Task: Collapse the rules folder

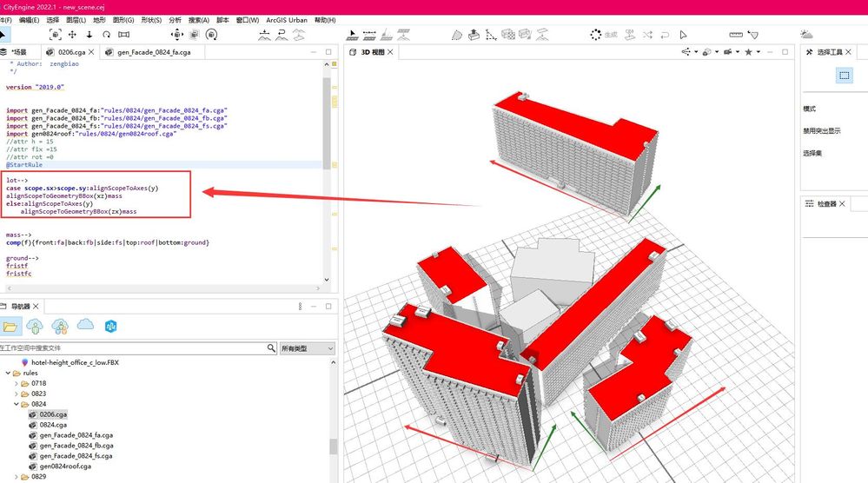Action: click(8, 373)
